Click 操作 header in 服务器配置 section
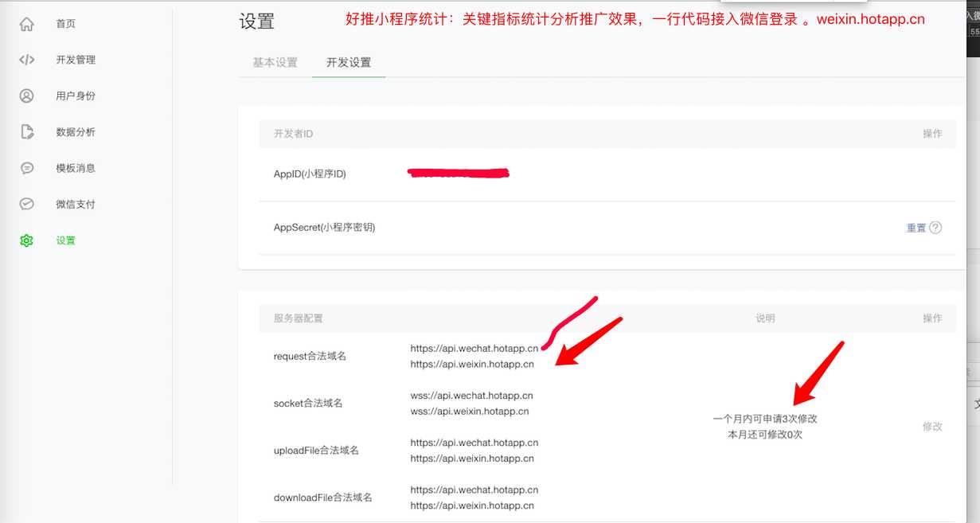The width and height of the screenshot is (980, 523). click(x=932, y=318)
